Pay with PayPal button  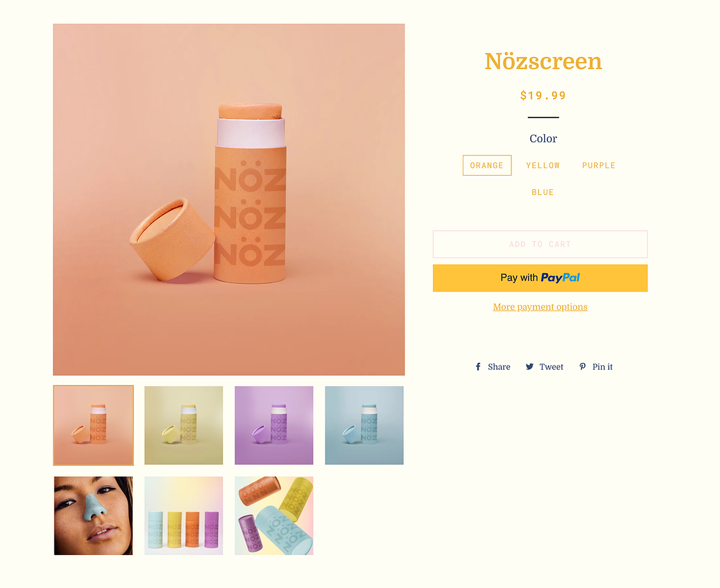[540, 278]
